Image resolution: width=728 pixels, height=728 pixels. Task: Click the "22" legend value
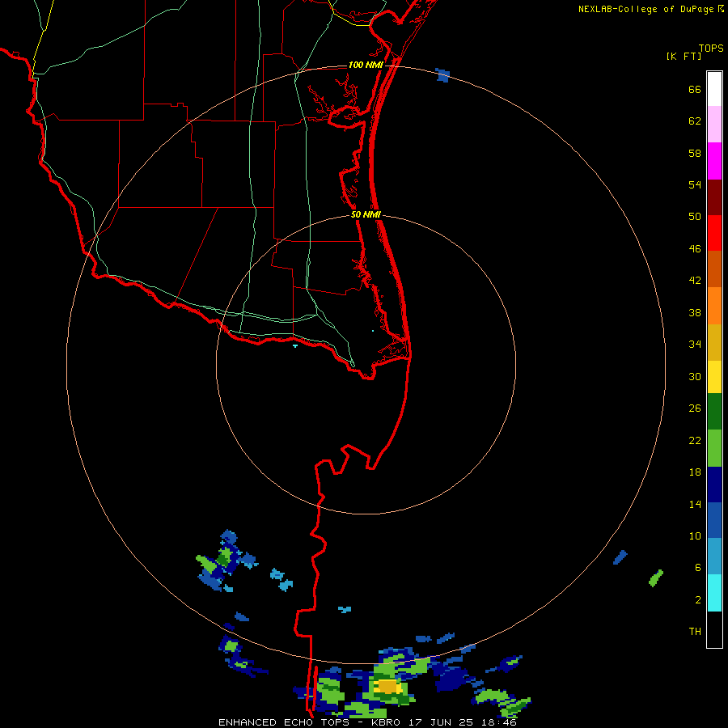point(695,441)
